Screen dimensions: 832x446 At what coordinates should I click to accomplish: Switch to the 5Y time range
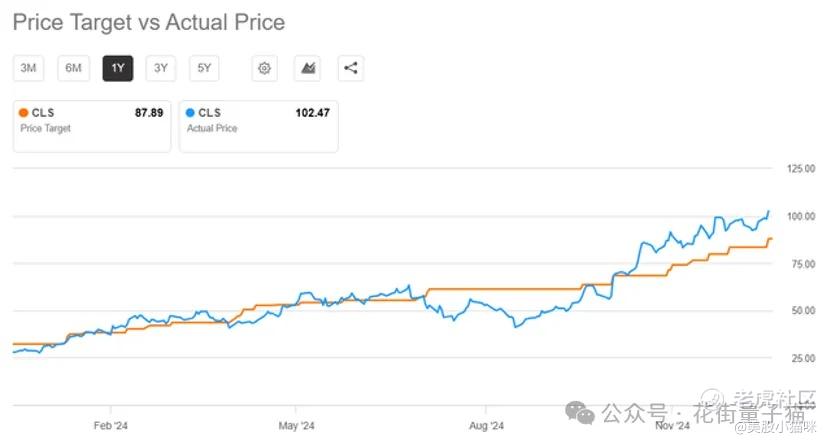click(x=204, y=68)
